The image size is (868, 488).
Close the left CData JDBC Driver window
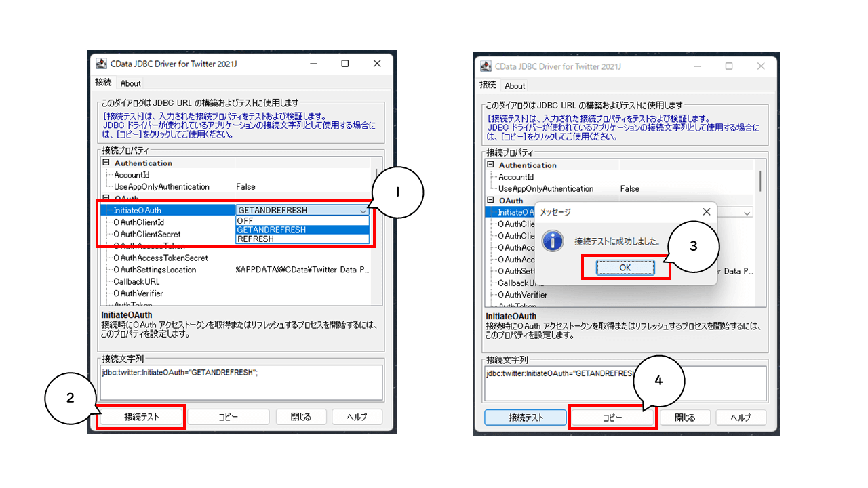pyautogui.click(x=377, y=64)
